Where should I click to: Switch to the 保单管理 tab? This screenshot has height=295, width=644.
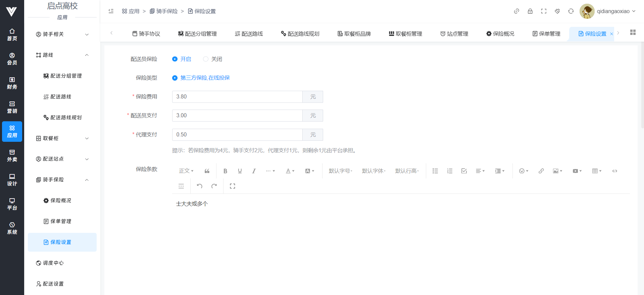546,34
